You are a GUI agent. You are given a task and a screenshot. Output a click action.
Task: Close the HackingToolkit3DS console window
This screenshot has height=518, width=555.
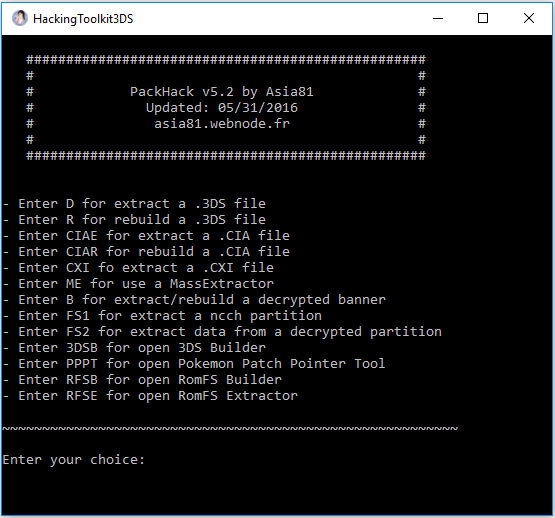(x=529, y=18)
